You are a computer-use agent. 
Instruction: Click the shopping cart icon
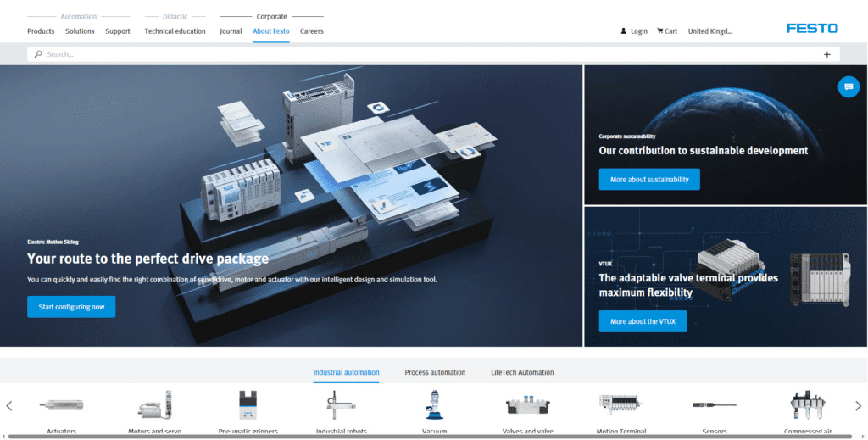[x=659, y=31]
